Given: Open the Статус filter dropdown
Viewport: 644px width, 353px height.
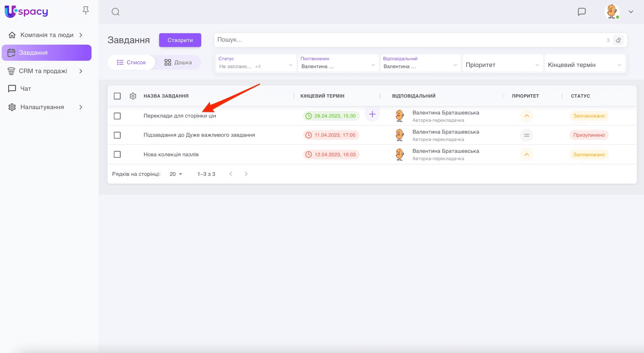Looking at the screenshot, I should coord(256,63).
